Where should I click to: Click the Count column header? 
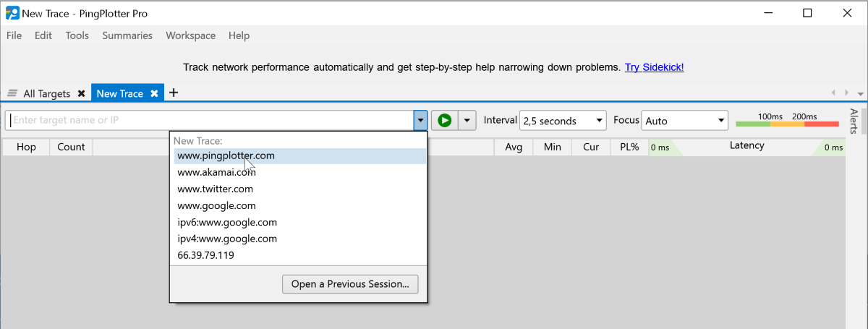click(x=71, y=147)
